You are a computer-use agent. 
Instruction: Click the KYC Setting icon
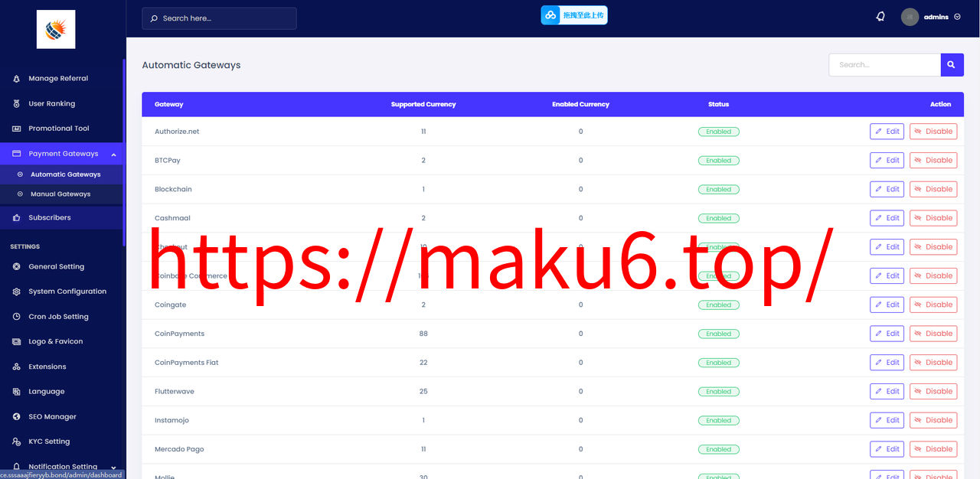(17, 442)
